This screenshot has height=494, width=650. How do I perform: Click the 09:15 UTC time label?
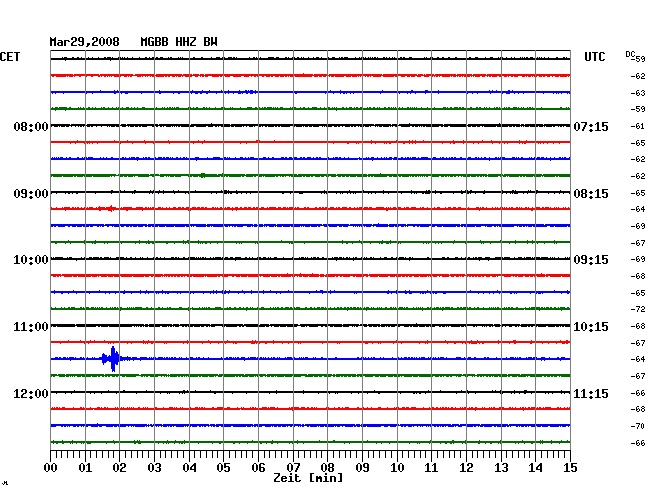tap(591, 260)
